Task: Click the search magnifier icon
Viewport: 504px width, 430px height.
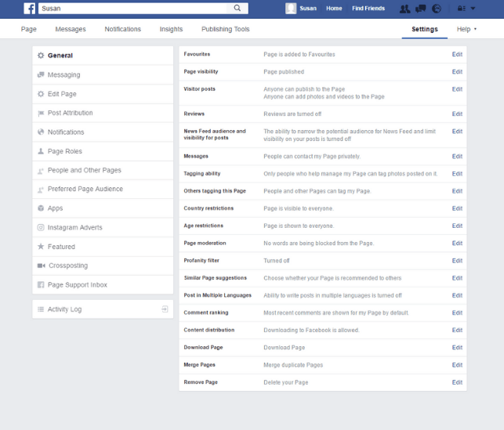Action: point(237,9)
